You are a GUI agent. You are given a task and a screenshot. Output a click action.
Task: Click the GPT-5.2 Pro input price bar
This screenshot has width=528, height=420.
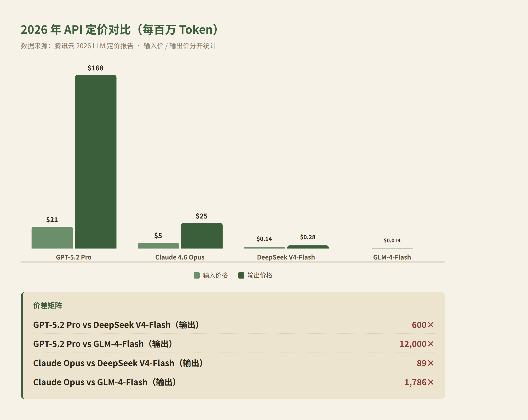coord(52,238)
